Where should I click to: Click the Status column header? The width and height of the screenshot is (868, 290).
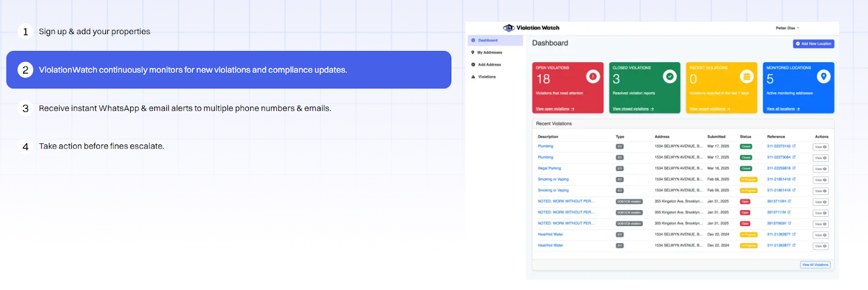click(745, 137)
